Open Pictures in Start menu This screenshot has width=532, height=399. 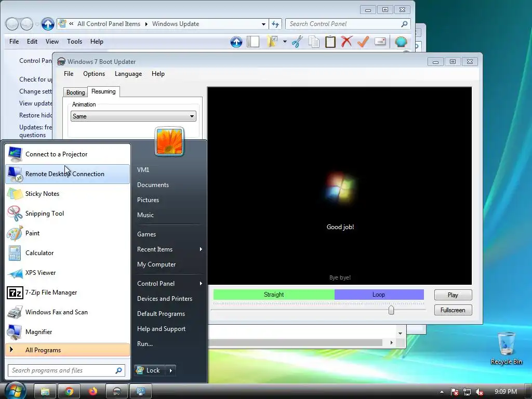point(148,200)
